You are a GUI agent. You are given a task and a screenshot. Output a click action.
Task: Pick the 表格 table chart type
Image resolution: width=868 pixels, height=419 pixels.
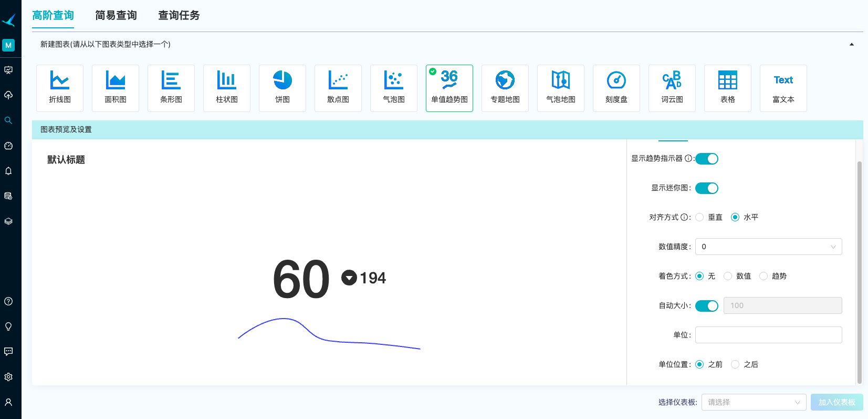coord(728,88)
